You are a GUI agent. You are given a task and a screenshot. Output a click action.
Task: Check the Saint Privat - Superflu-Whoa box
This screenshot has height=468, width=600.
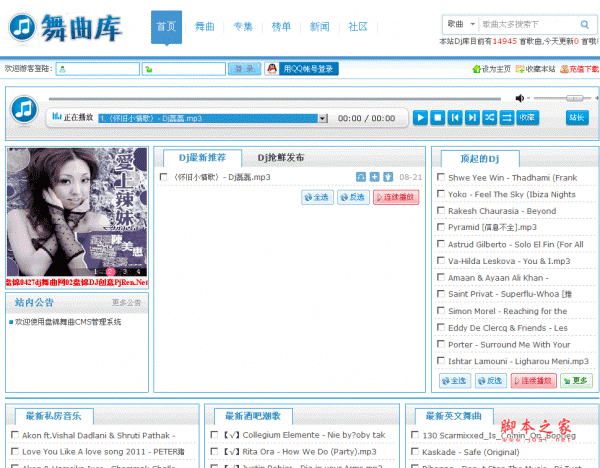pyautogui.click(x=441, y=294)
